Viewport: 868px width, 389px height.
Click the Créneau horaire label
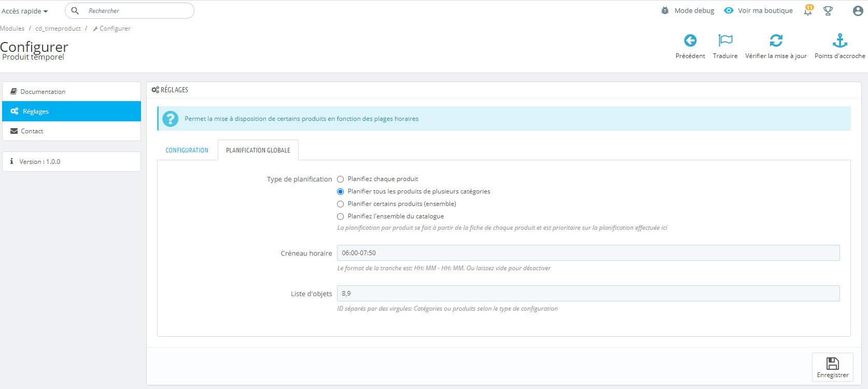pyautogui.click(x=306, y=254)
